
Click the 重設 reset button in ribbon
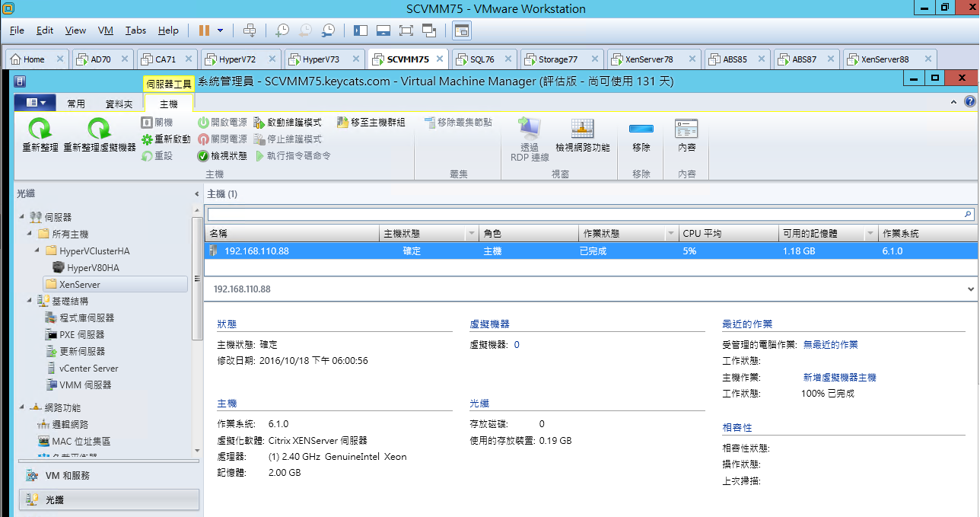(x=157, y=156)
